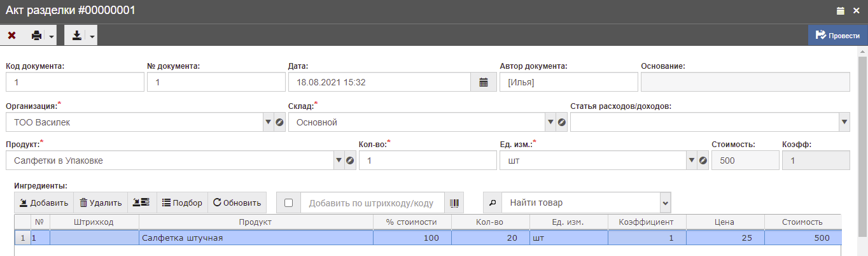Viewport: 868px width, 256px height.
Task: Toggle checkbox next to barcode field
Action: (288, 203)
